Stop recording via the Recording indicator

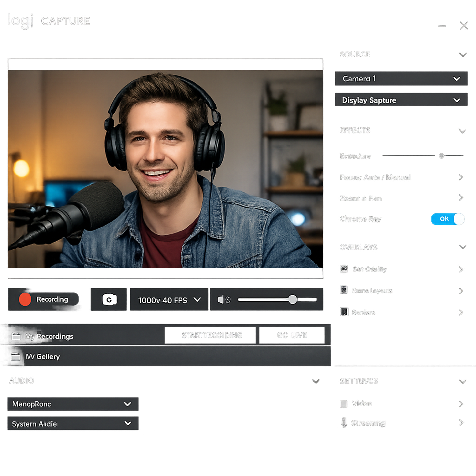pos(44,300)
